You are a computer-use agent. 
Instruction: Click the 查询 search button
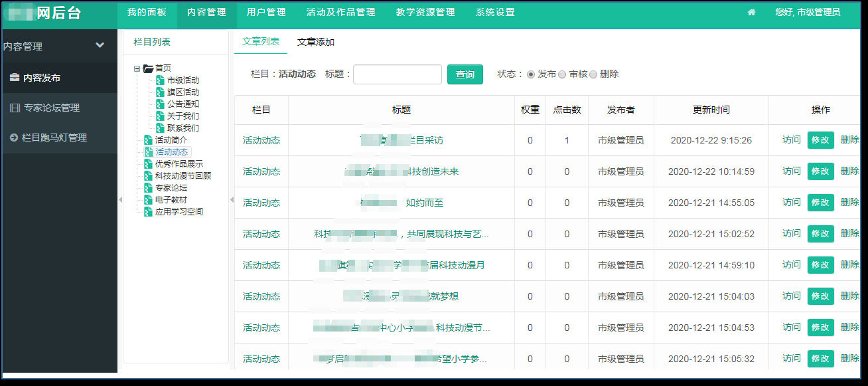pos(465,74)
